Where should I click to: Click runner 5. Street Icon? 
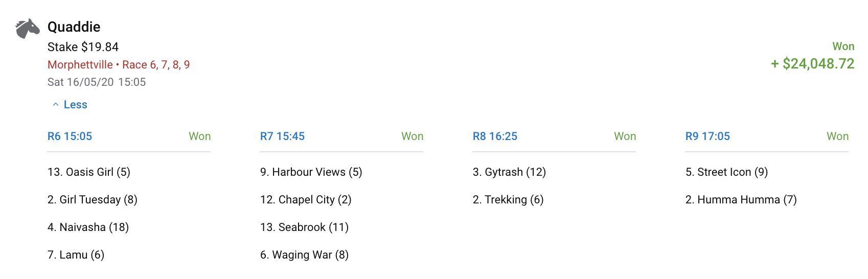pyautogui.click(x=726, y=172)
